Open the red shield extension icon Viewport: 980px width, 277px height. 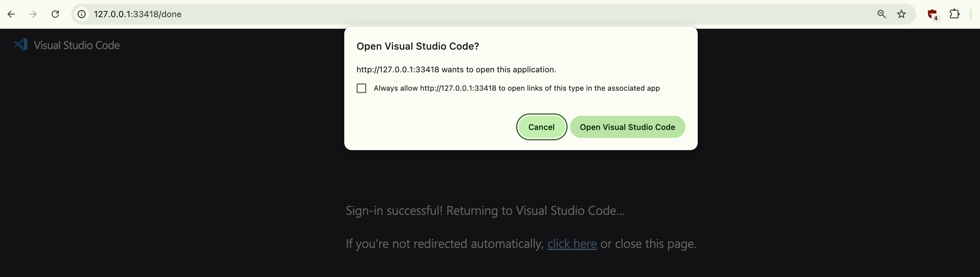(x=932, y=14)
